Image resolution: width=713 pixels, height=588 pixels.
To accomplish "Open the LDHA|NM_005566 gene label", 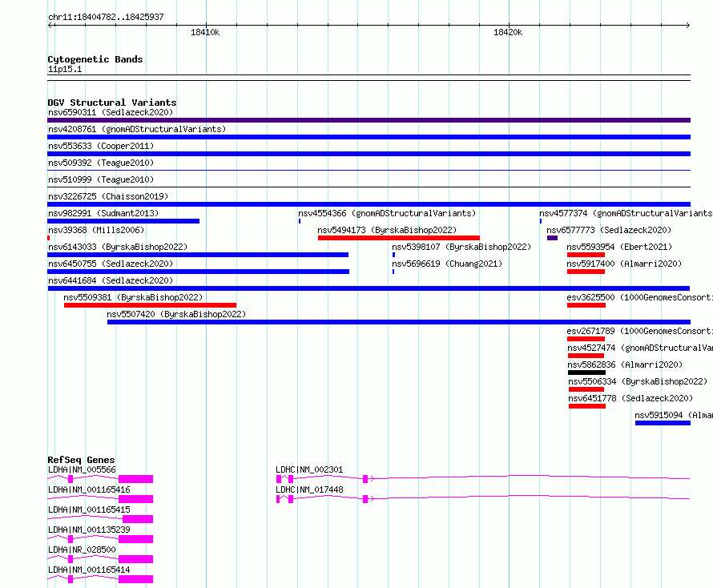I will pos(82,469).
